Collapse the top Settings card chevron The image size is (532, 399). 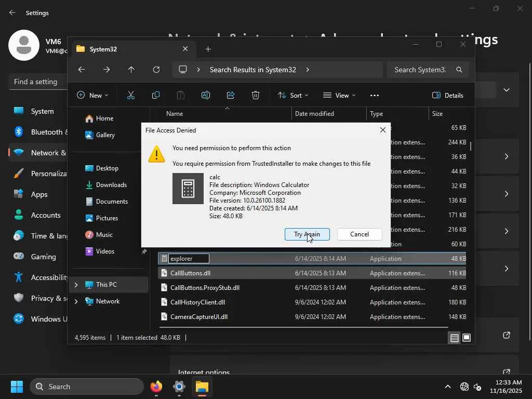(x=507, y=90)
